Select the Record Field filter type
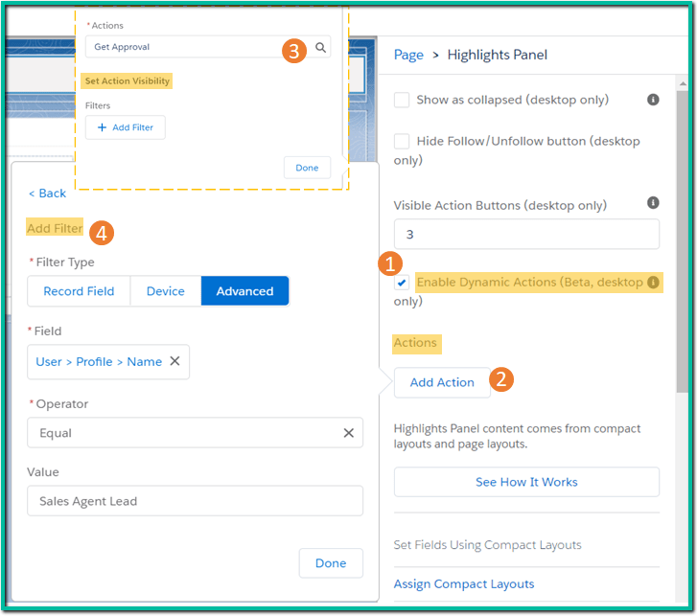This screenshot has width=697, height=616. pyautogui.click(x=79, y=291)
